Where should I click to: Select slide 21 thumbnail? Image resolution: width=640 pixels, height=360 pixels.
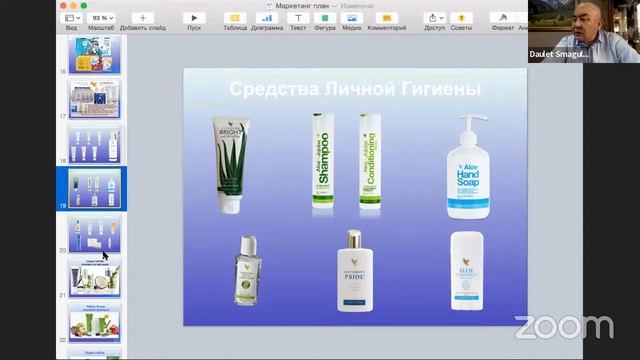95,278
